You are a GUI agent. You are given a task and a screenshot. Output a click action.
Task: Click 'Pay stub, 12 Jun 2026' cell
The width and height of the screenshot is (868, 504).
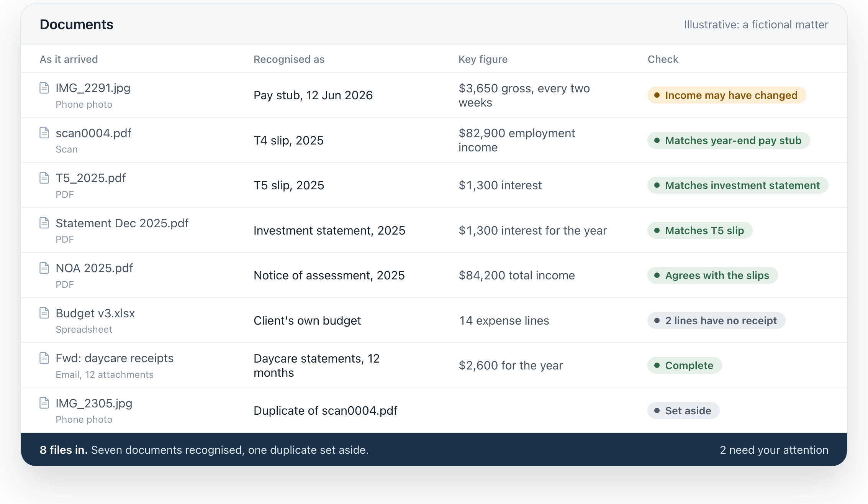pos(313,95)
